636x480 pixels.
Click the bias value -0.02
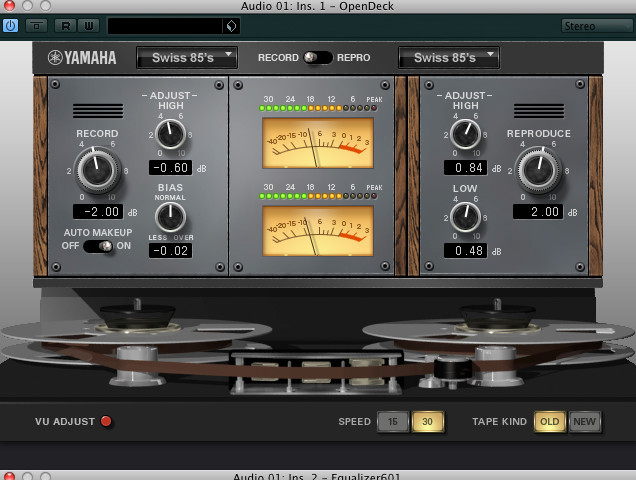click(170, 250)
